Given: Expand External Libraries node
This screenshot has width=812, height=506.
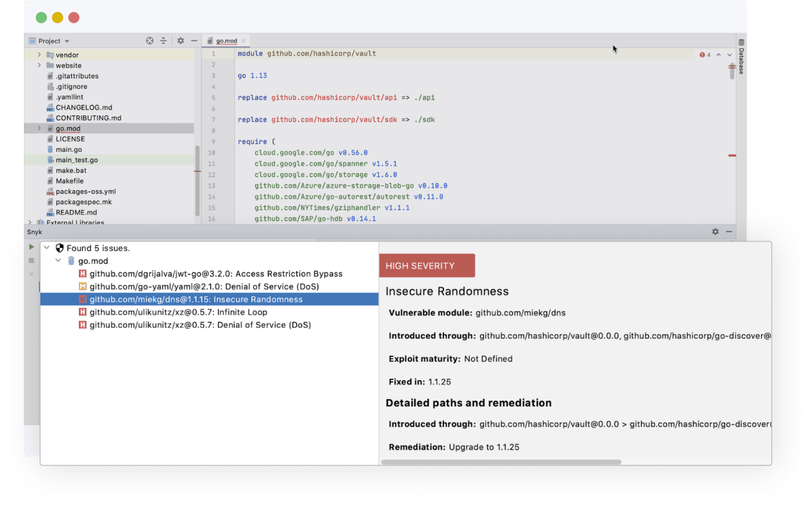Looking at the screenshot, I should (x=30, y=223).
